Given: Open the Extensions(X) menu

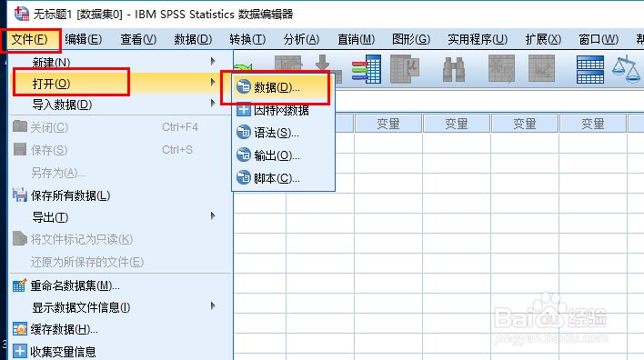Looking at the screenshot, I should pyautogui.click(x=543, y=40).
